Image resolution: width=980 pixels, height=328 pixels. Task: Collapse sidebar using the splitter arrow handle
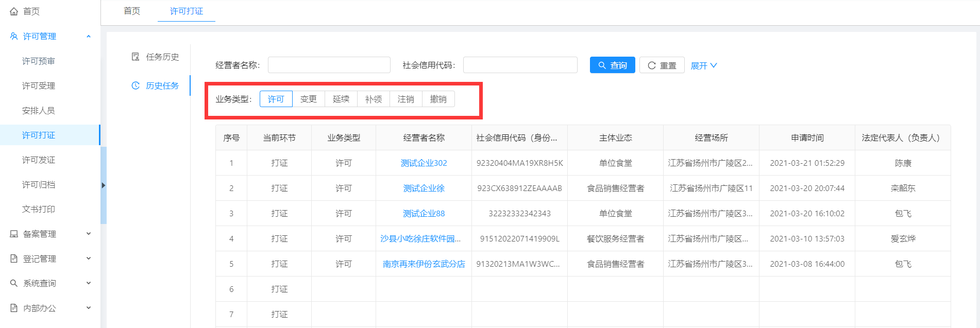point(103,185)
